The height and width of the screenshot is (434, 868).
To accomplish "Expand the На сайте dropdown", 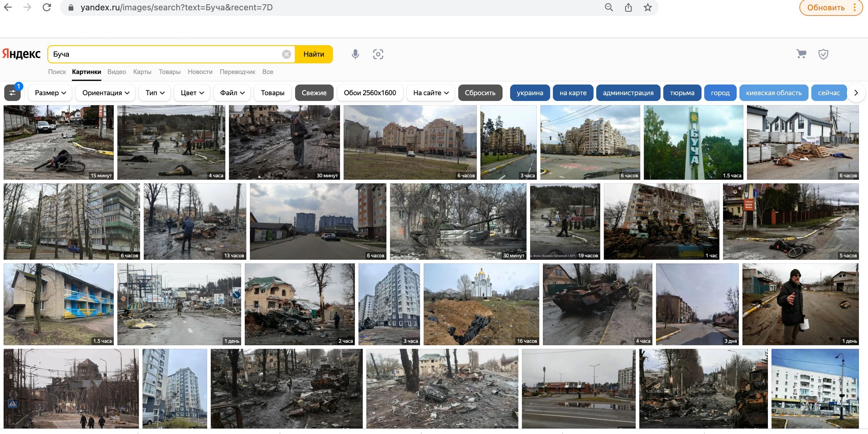I will click(x=431, y=93).
